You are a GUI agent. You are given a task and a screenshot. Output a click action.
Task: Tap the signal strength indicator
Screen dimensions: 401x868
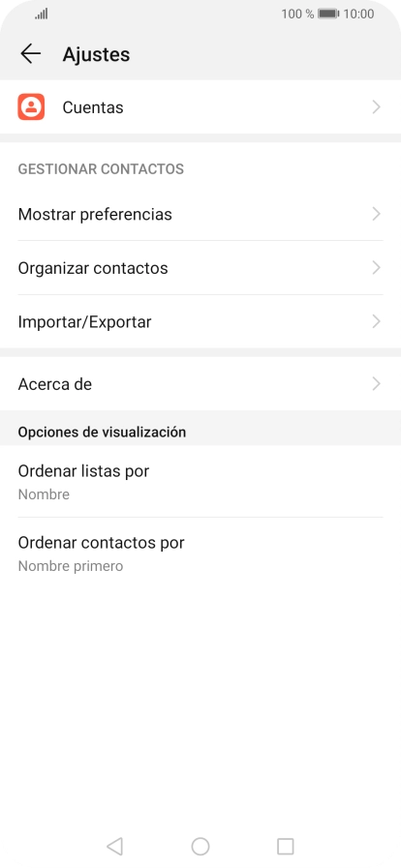coord(42,14)
